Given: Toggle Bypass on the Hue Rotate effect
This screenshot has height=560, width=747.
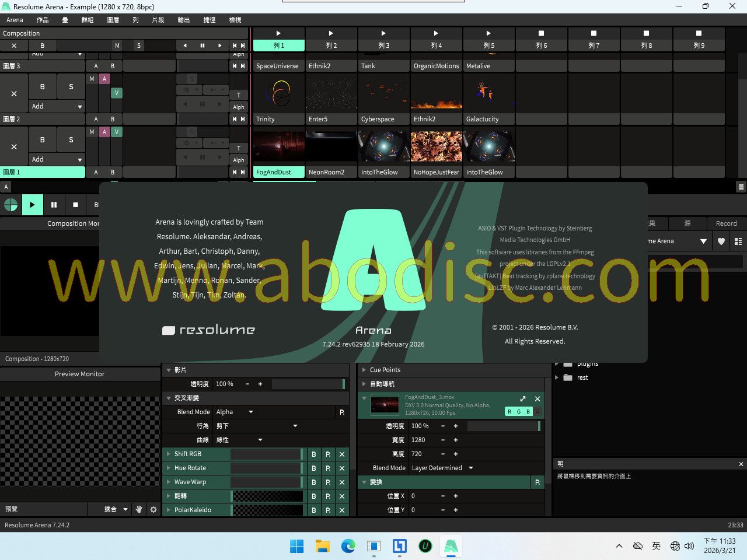Looking at the screenshot, I should 314,468.
